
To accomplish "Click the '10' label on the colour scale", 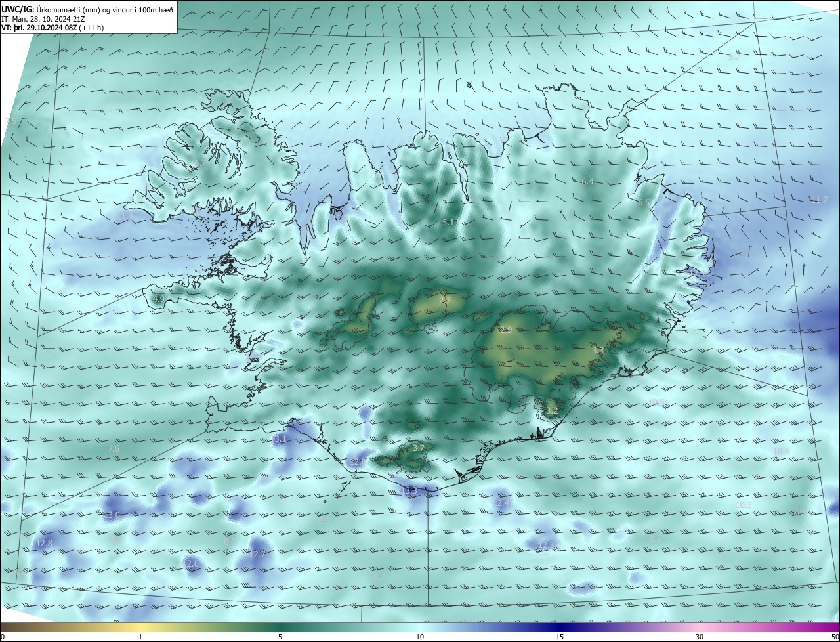I will pyautogui.click(x=420, y=637).
